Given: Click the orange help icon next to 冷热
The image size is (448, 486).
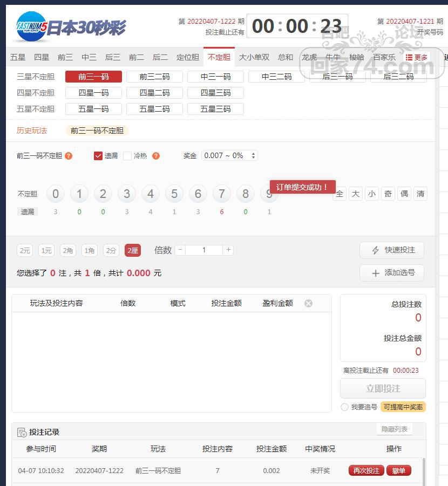Looking at the screenshot, I should (x=156, y=156).
